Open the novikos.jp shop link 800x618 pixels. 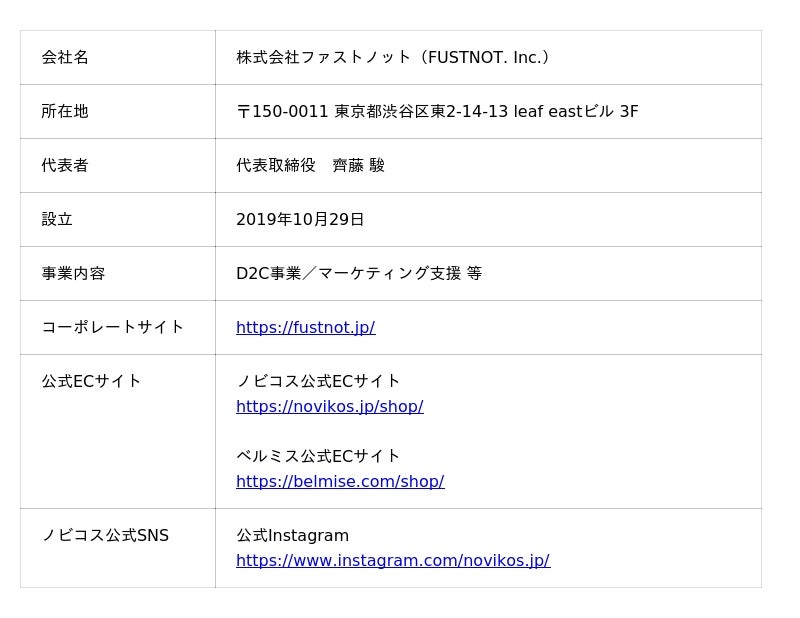click(329, 407)
